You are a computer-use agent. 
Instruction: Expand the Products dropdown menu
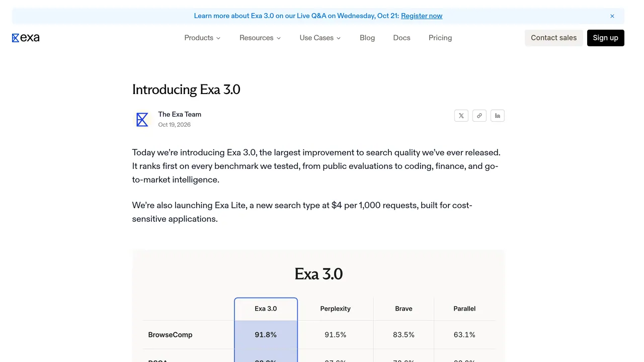pos(202,38)
